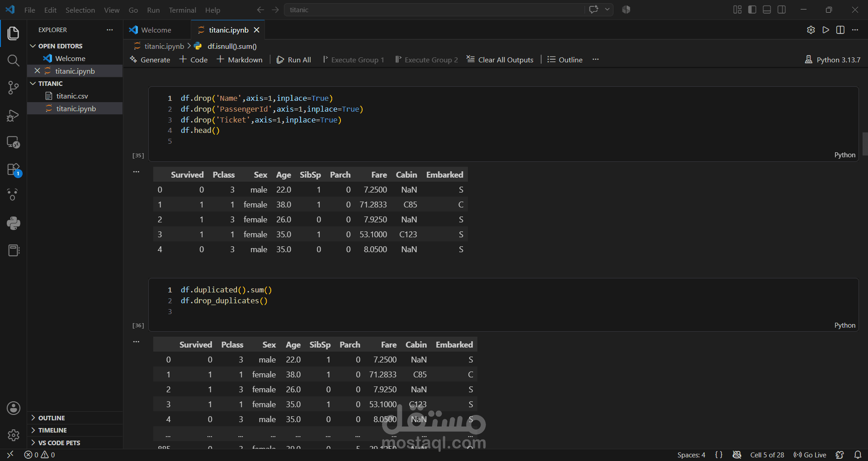
Task: Open the Edit menu
Action: pos(50,10)
